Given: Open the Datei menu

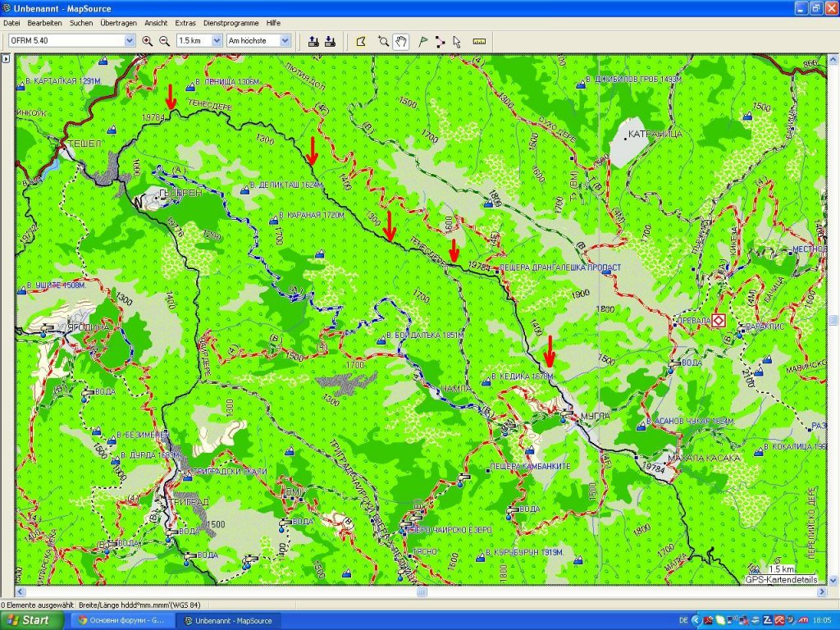Looking at the screenshot, I should 11,23.
